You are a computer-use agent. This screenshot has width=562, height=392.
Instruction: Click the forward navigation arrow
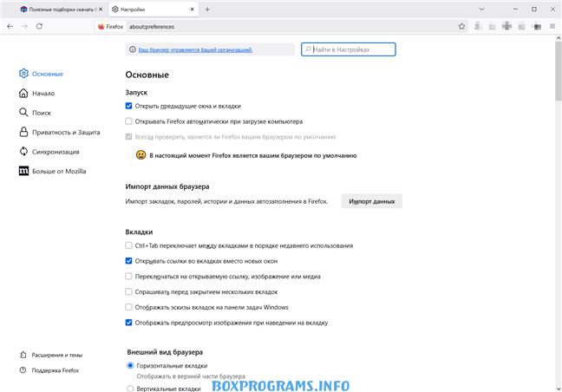[24, 26]
